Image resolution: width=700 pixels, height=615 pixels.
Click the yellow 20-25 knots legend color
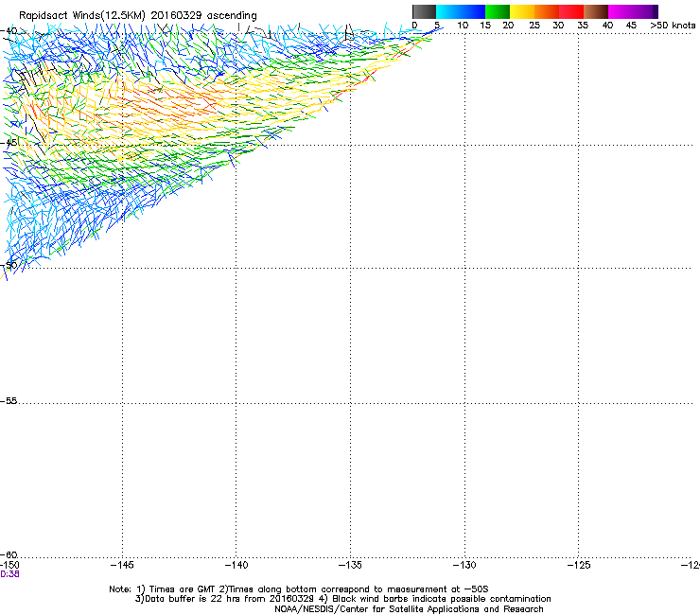522,11
